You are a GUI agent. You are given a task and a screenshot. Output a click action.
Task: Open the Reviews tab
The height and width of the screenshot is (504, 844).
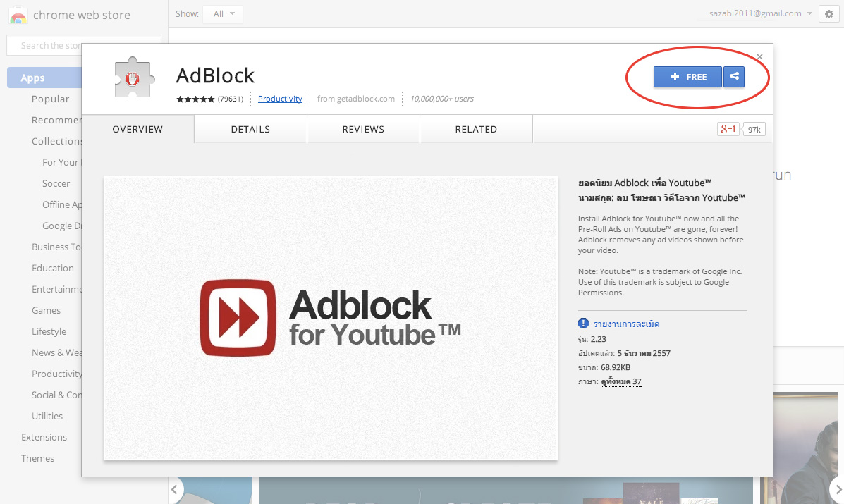tap(363, 129)
